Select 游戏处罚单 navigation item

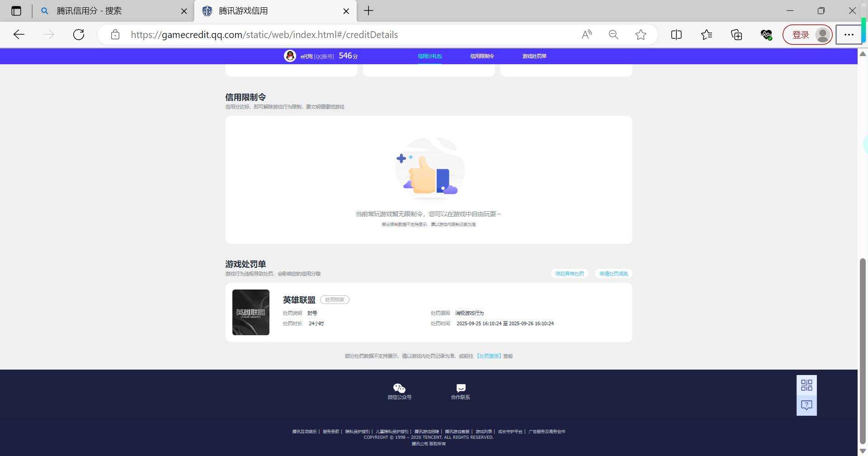(534, 56)
